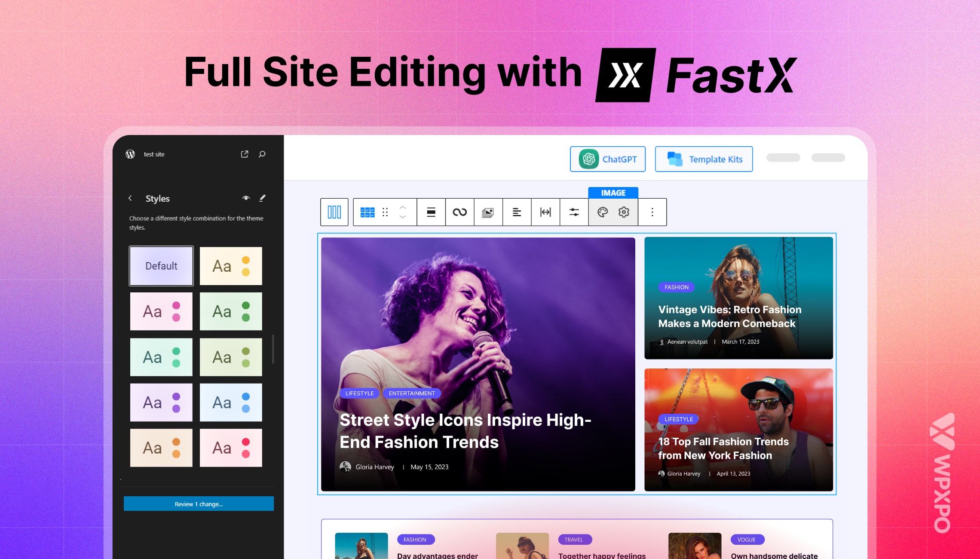980x559 pixels.
Task: Click the width spacing icon
Action: (545, 212)
